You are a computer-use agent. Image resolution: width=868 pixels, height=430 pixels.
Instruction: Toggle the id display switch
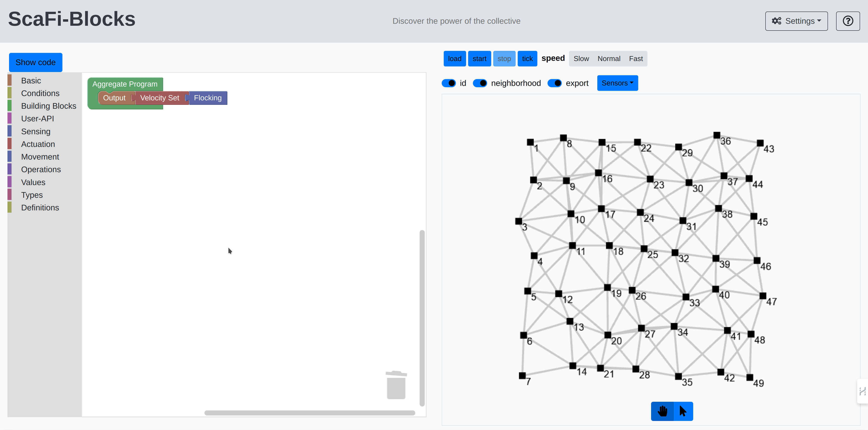449,83
